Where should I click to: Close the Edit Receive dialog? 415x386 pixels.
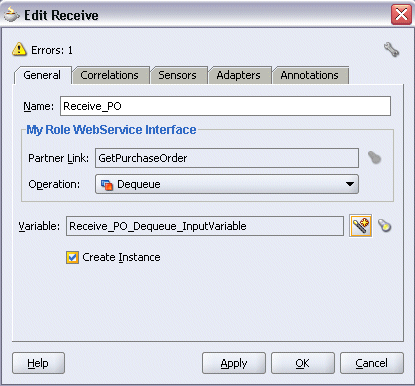(401, 15)
